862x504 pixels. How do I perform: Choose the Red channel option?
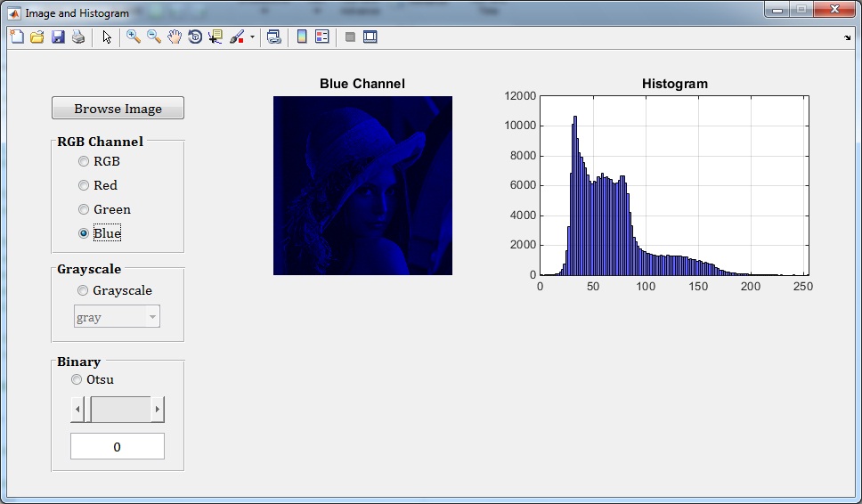(84, 185)
